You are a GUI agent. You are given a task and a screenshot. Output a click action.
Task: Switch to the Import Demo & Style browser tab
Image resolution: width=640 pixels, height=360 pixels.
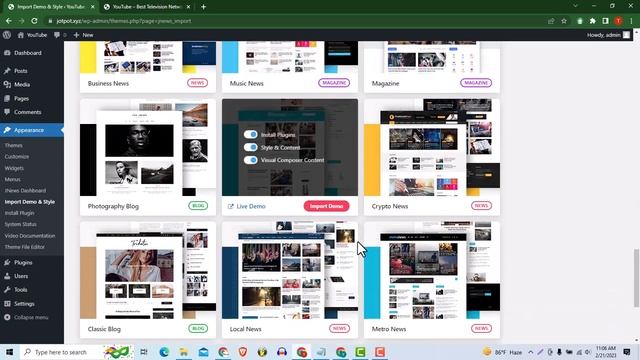pyautogui.click(x=51, y=7)
